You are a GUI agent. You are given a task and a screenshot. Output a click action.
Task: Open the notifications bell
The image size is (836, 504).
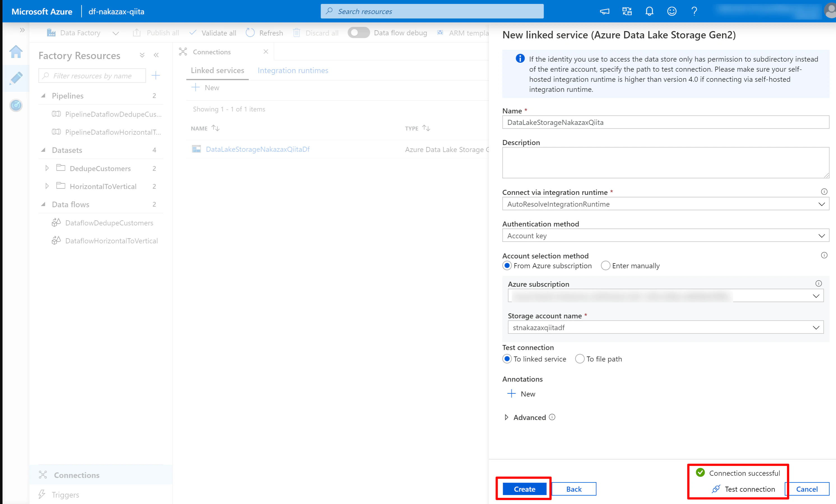649,11
